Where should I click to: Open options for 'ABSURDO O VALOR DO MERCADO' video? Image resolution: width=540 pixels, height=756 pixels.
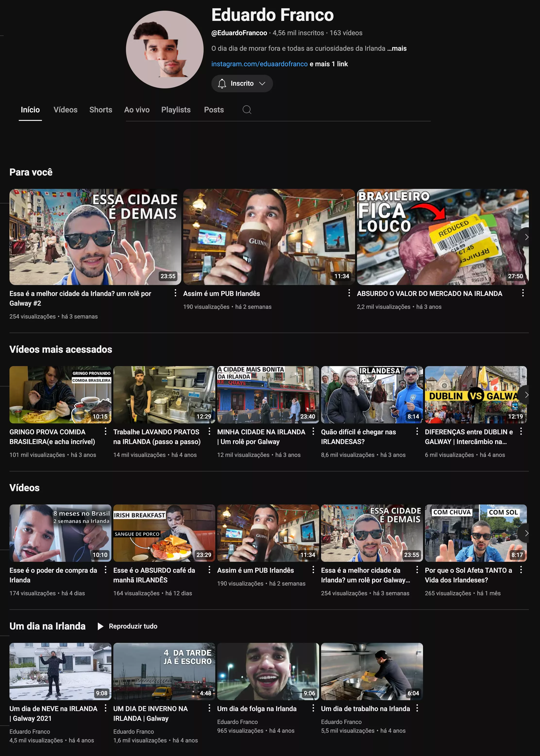click(523, 293)
